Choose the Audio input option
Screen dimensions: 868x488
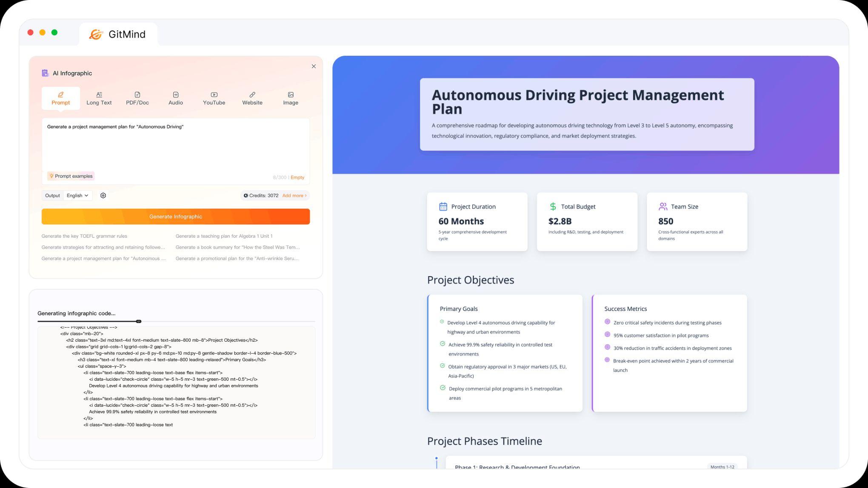pos(175,98)
